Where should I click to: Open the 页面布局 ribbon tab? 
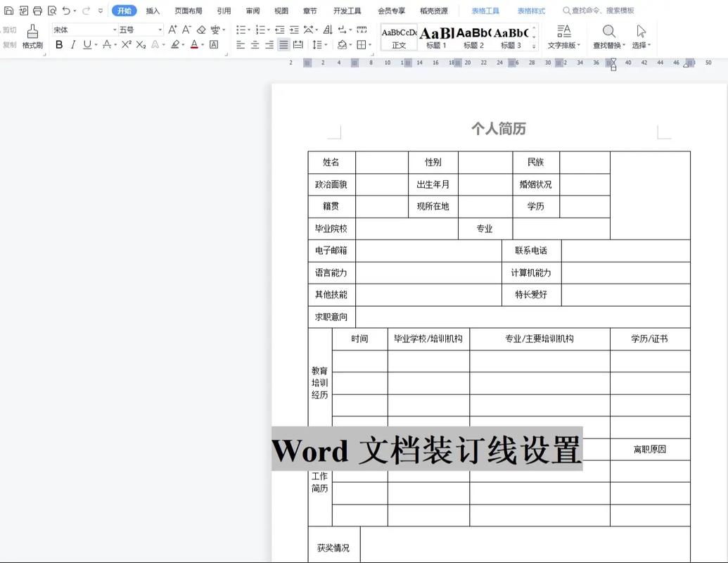(187, 11)
